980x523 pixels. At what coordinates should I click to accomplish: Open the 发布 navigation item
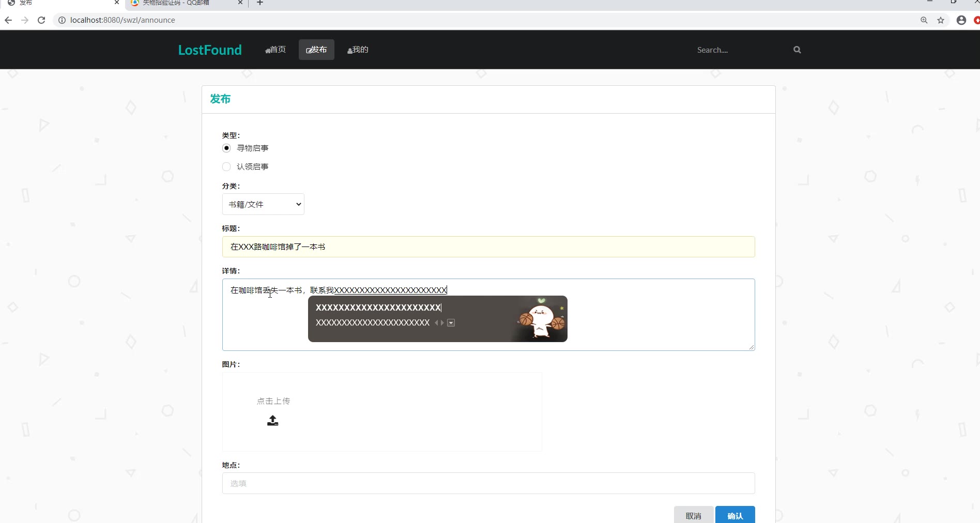[x=316, y=50]
